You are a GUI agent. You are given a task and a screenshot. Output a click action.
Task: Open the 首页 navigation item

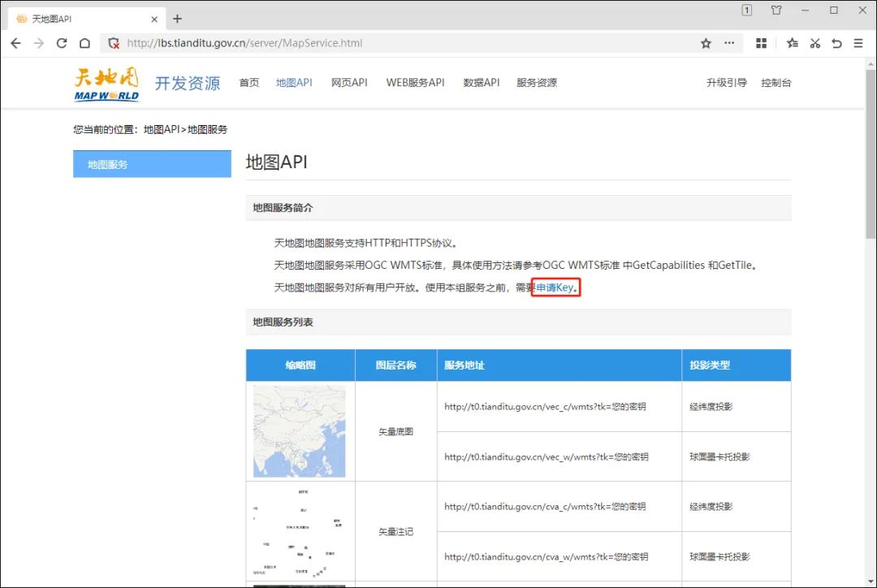coord(249,83)
